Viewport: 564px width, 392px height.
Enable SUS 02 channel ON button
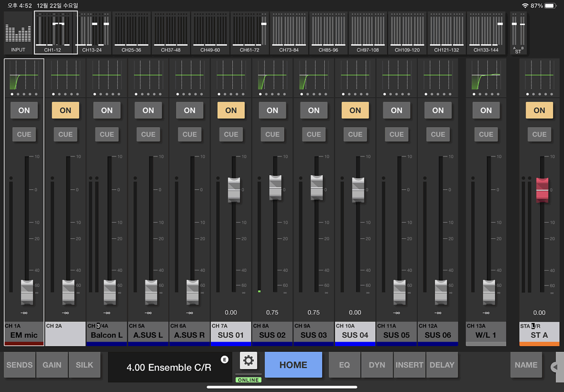(x=273, y=111)
